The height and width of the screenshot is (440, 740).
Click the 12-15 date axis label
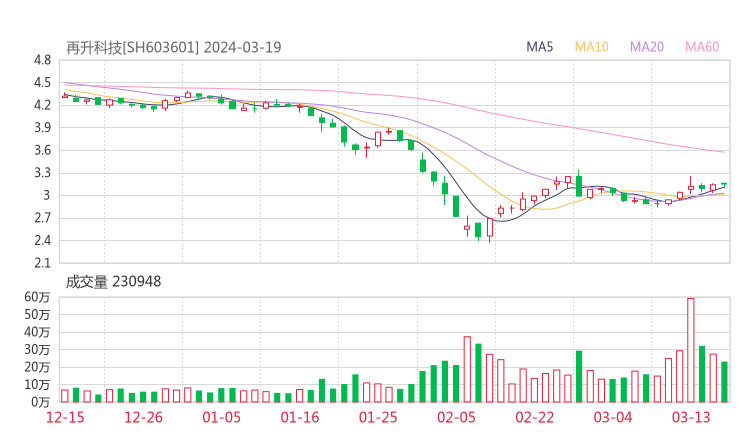coord(65,417)
